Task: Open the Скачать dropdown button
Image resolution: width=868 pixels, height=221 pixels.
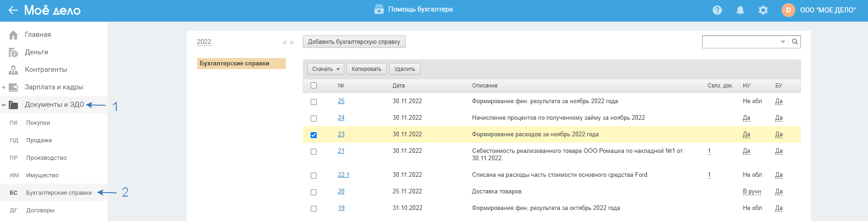Action: (325, 69)
